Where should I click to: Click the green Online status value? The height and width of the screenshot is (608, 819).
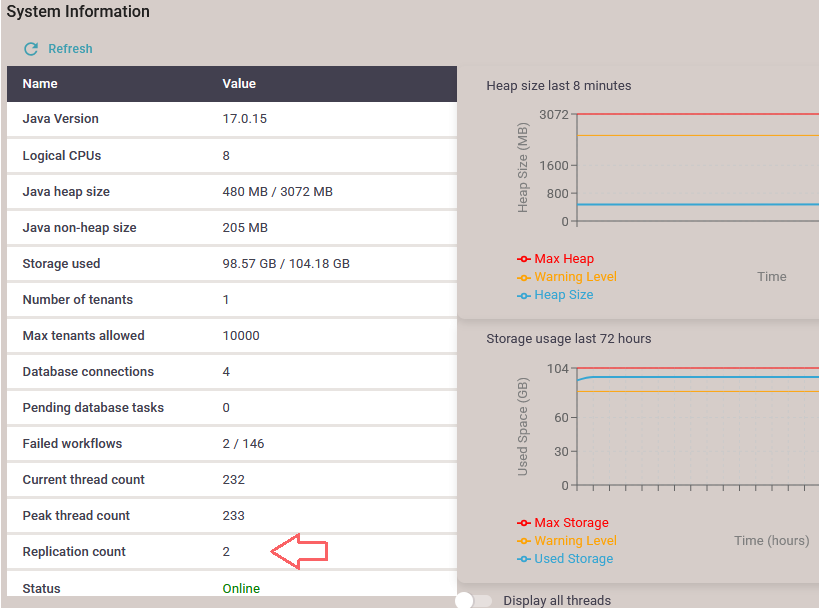(x=241, y=589)
